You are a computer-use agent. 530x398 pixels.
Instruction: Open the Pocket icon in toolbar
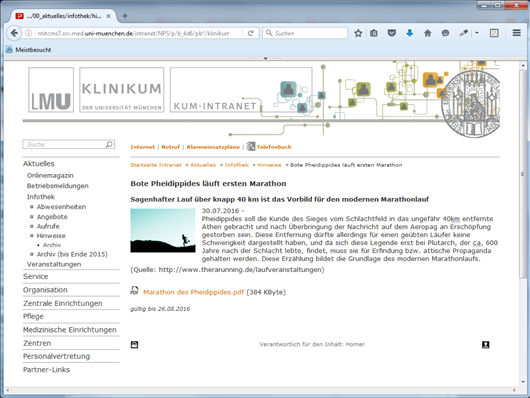tap(391, 33)
